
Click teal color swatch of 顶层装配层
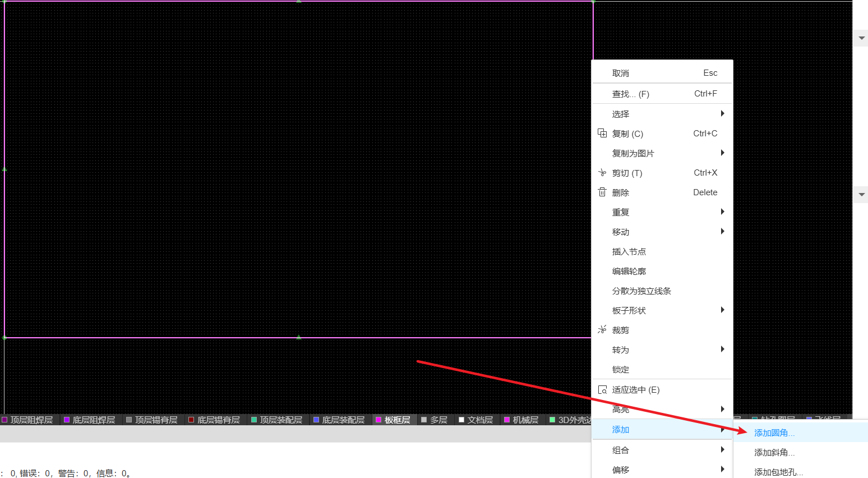click(254, 420)
